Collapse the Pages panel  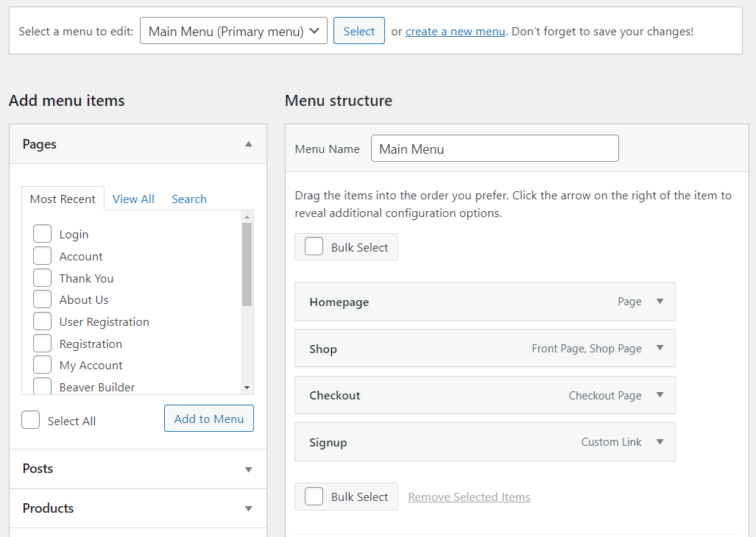point(248,143)
